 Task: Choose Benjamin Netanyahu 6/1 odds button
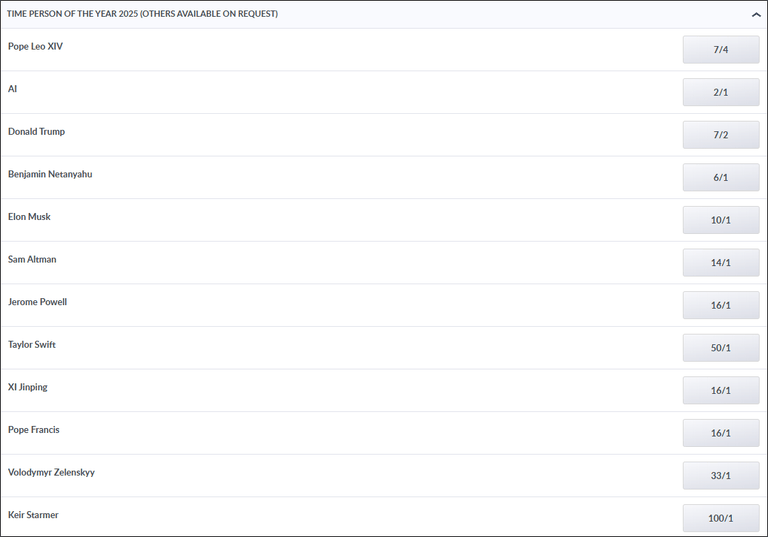tap(721, 178)
